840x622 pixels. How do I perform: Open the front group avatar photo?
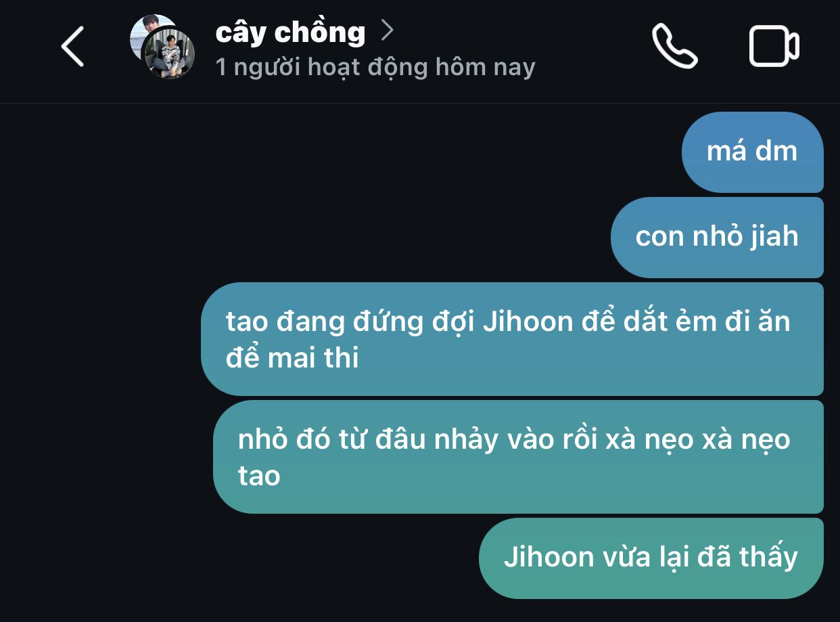168,54
